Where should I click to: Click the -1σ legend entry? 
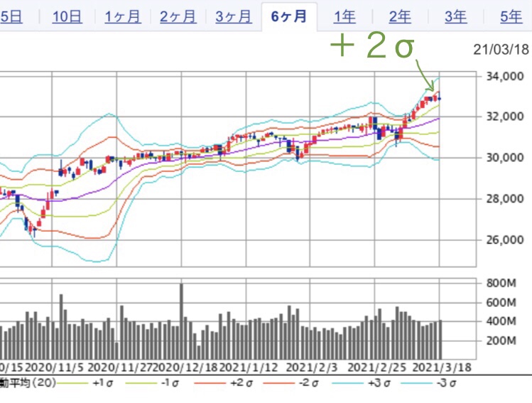[152, 383]
